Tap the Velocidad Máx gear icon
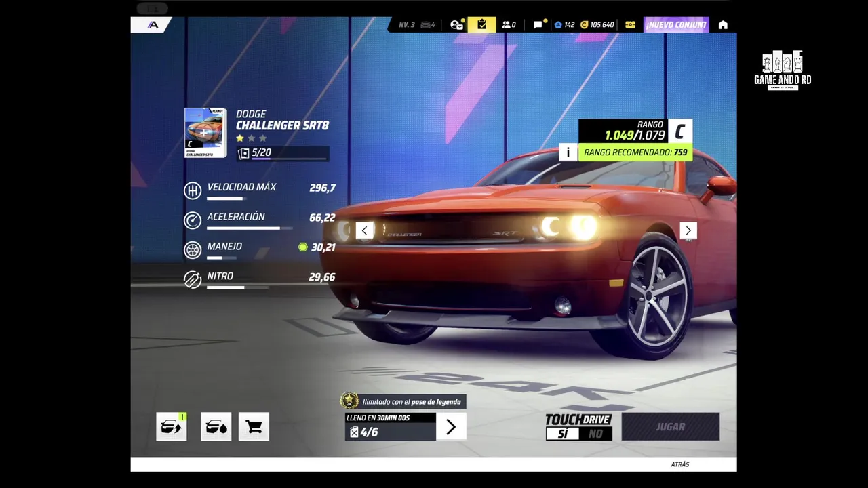This screenshot has width=868, height=488. click(x=193, y=190)
